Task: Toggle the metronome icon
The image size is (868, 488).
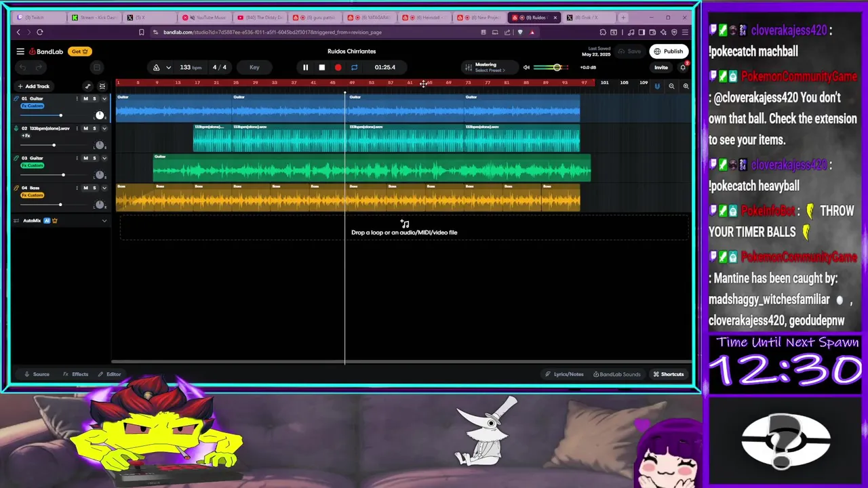Action: click(157, 67)
